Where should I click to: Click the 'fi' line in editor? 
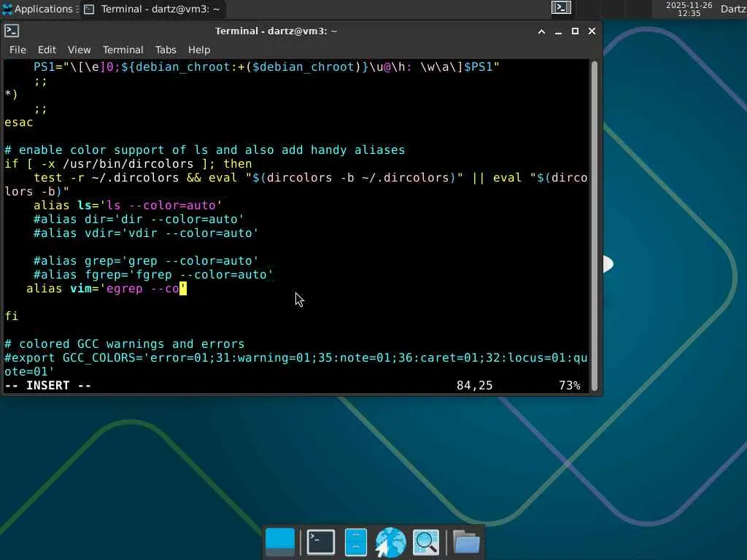tap(12, 316)
